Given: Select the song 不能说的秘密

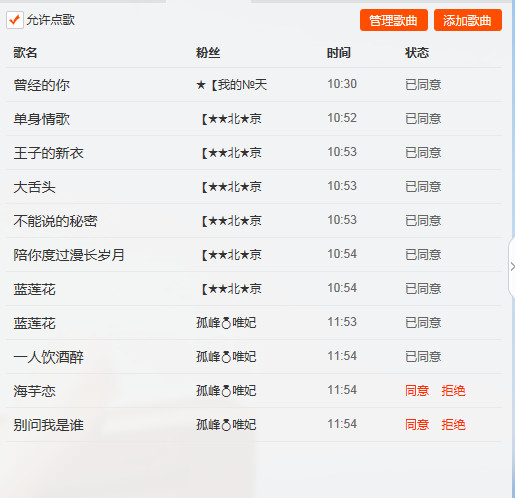Looking at the screenshot, I should click(55, 221).
